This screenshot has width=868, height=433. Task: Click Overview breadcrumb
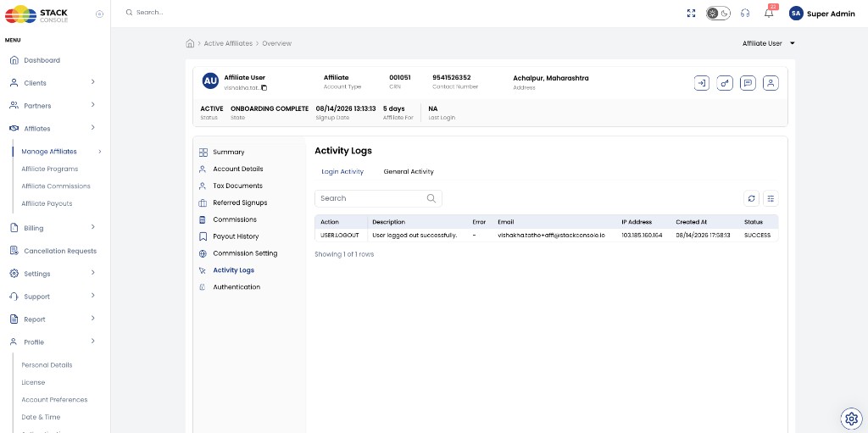point(277,43)
